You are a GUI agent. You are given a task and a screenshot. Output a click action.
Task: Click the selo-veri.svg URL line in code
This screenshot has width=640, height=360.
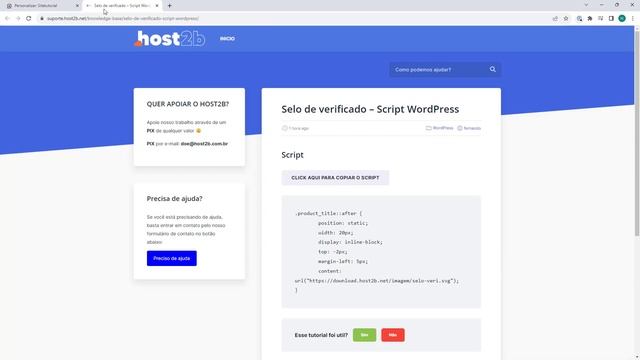[x=376, y=281]
